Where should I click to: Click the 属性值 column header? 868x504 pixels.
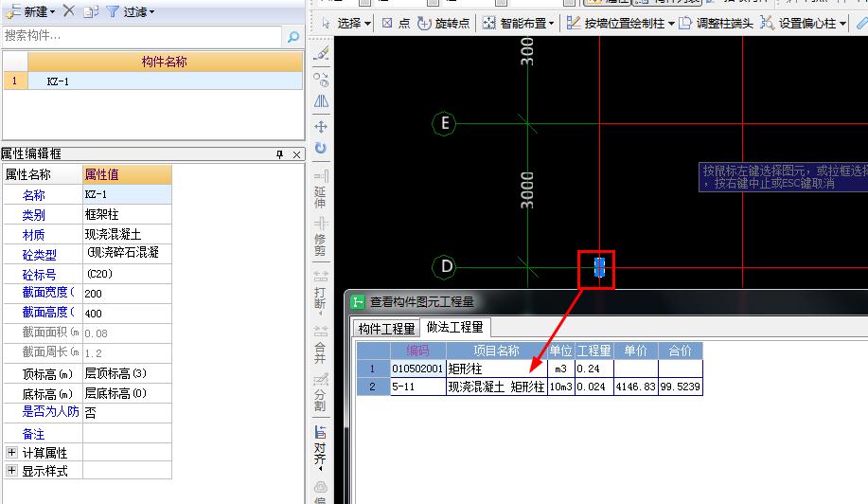(127, 174)
